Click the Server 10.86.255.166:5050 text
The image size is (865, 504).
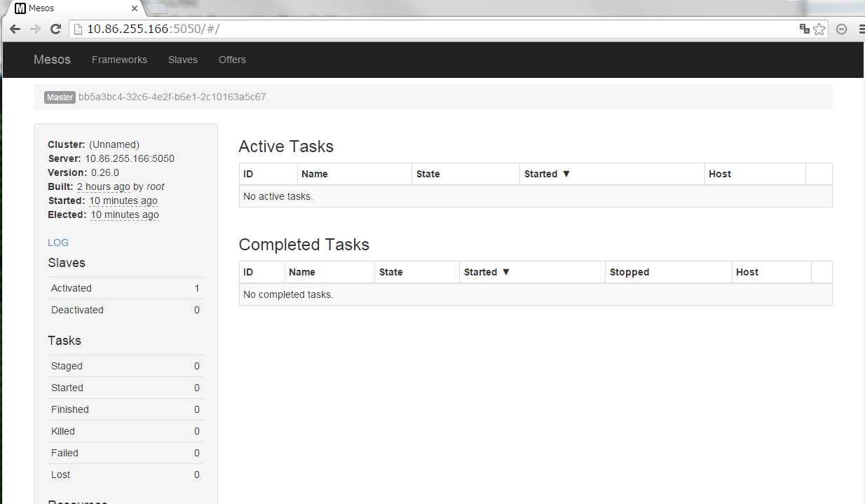111,158
